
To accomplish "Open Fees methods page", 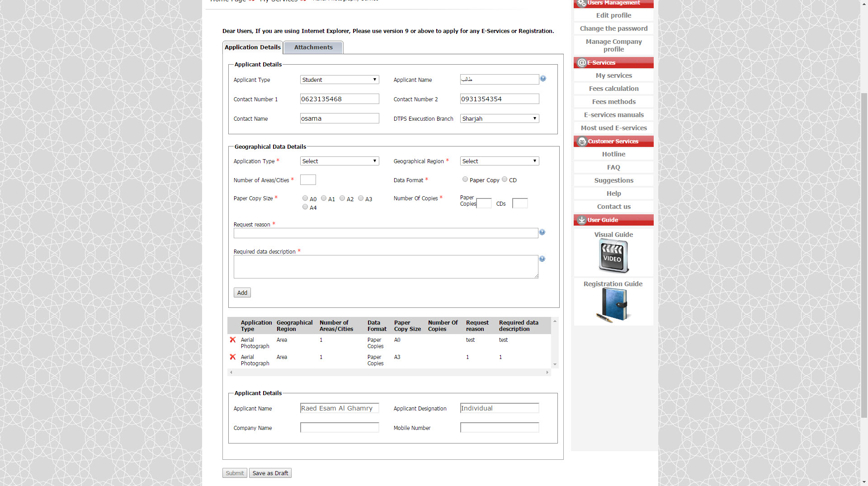I will coord(613,102).
